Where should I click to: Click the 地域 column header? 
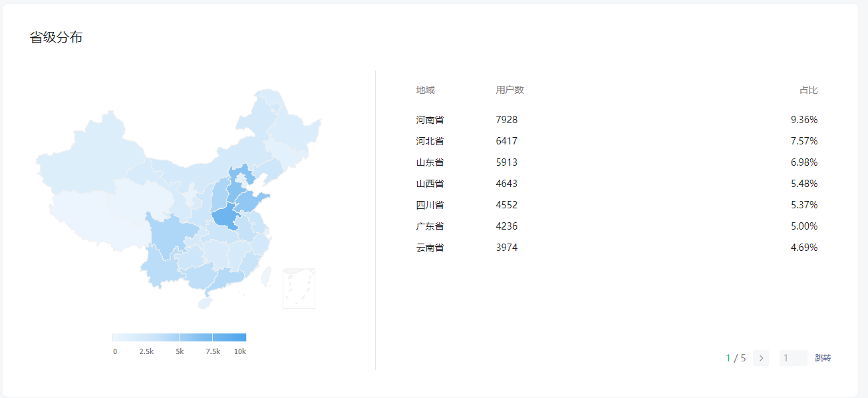tap(426, 90)
